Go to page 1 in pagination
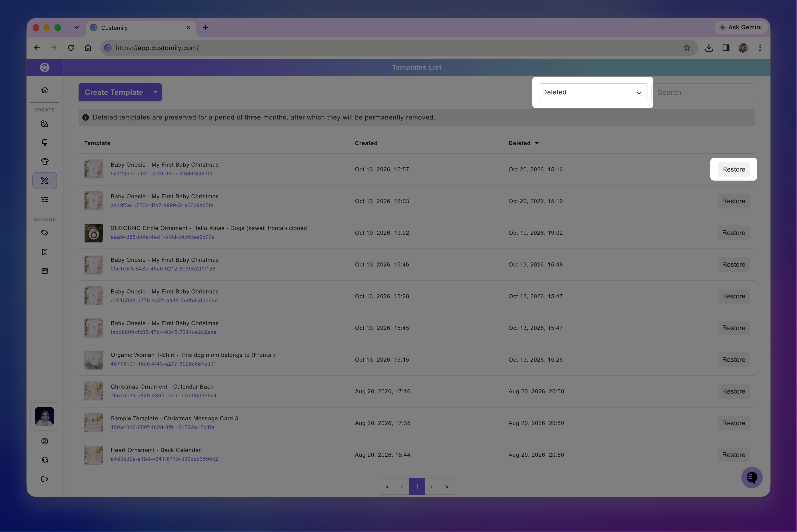Viewport: 797px width, 532px height. 417,487
